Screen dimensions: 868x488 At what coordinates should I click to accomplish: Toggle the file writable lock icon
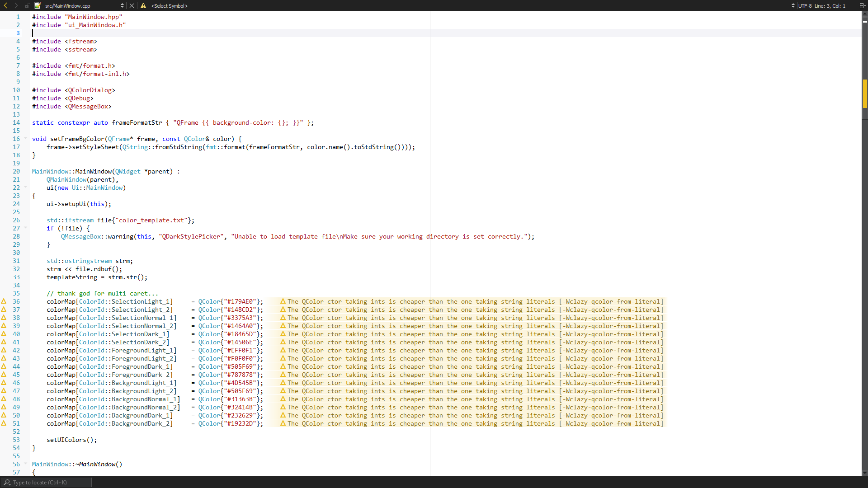pyautogui.click(x=27, y=6)
